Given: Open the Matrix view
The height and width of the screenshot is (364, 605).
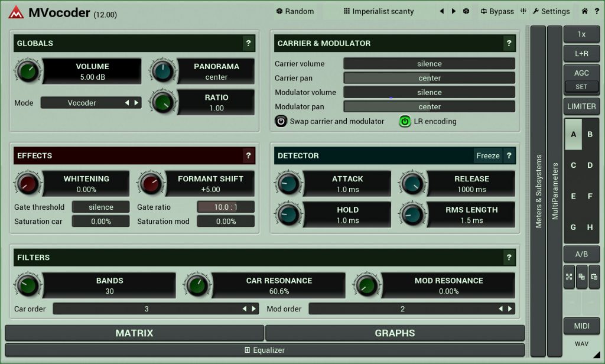Looking at the screenshot, I should click(134, 333).
